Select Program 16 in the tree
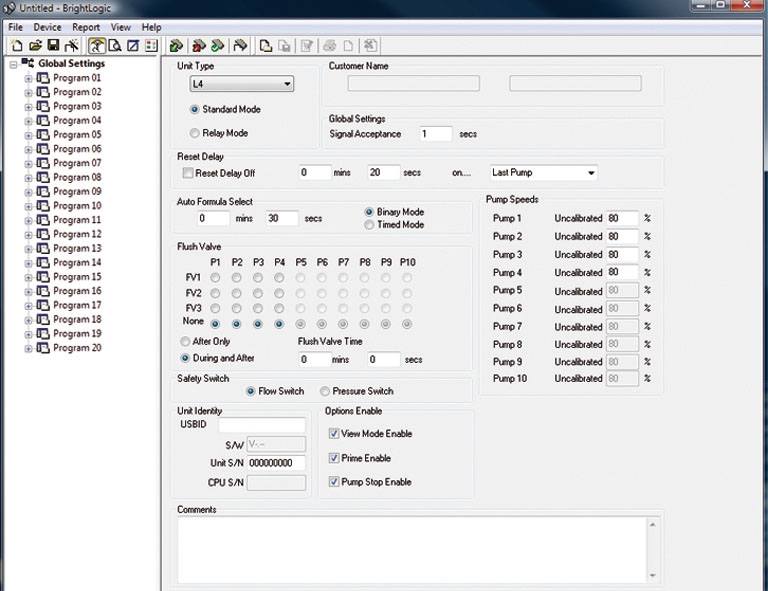 click(77, 291)
